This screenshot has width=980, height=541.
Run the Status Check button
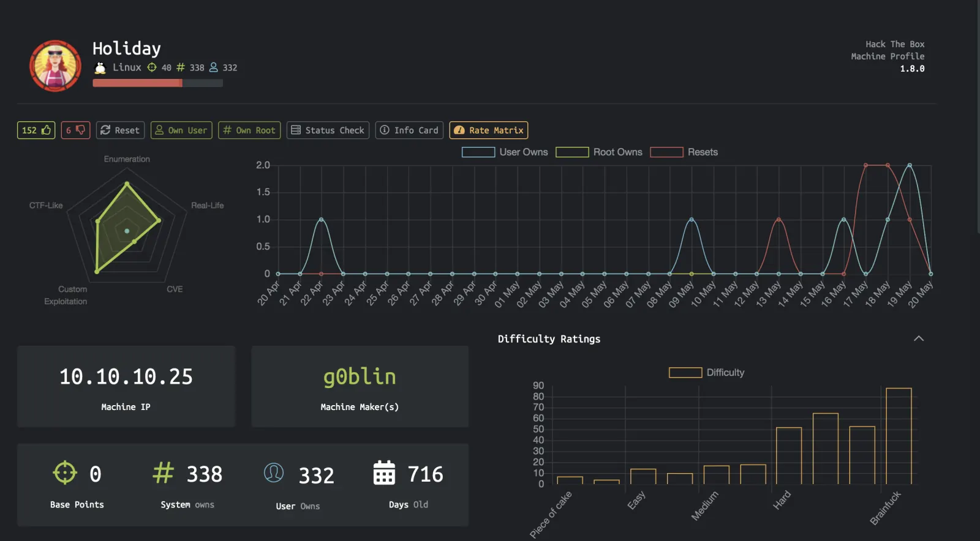[328, 130]
